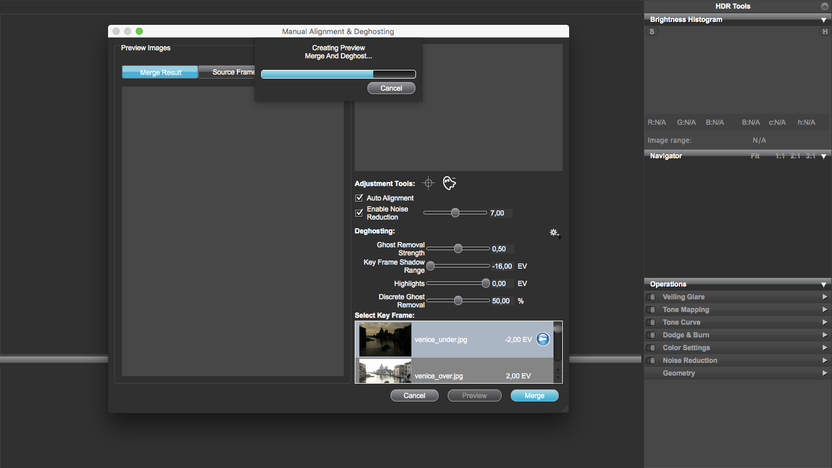Click the venice_over.jpg file name

click(x=439, y=376)
